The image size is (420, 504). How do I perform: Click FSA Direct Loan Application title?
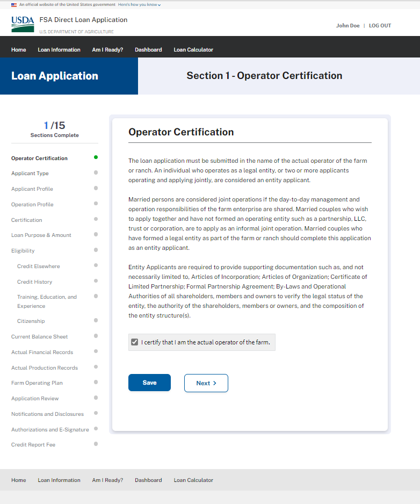[84, 20]
